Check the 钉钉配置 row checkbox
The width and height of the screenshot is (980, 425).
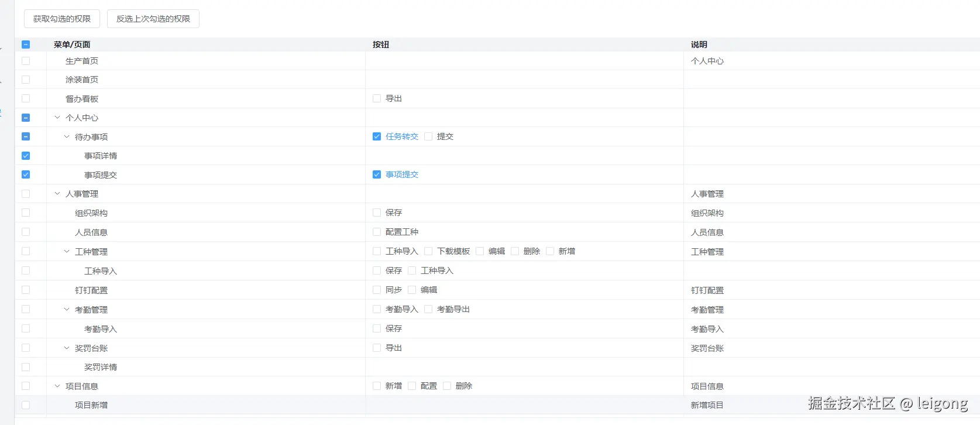tap(26, 290)
